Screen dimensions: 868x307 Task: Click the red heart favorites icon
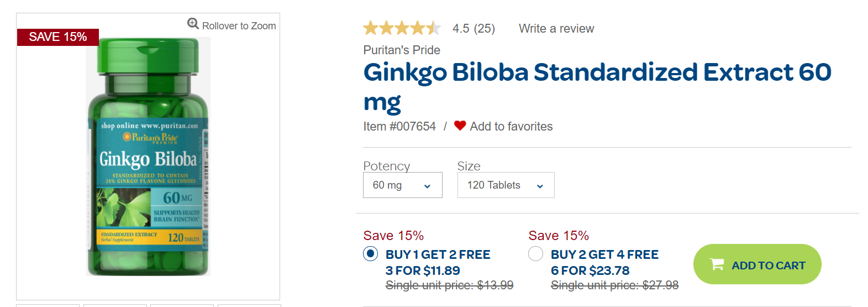(x=460, y=126)
